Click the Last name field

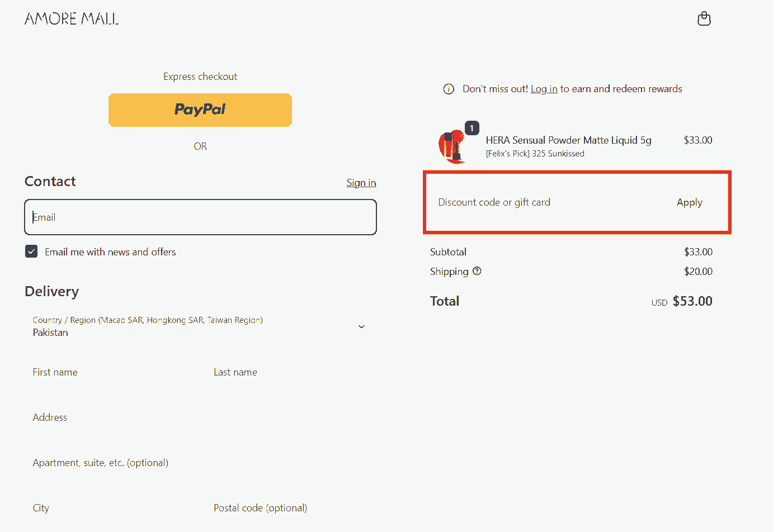pos(293,372)
